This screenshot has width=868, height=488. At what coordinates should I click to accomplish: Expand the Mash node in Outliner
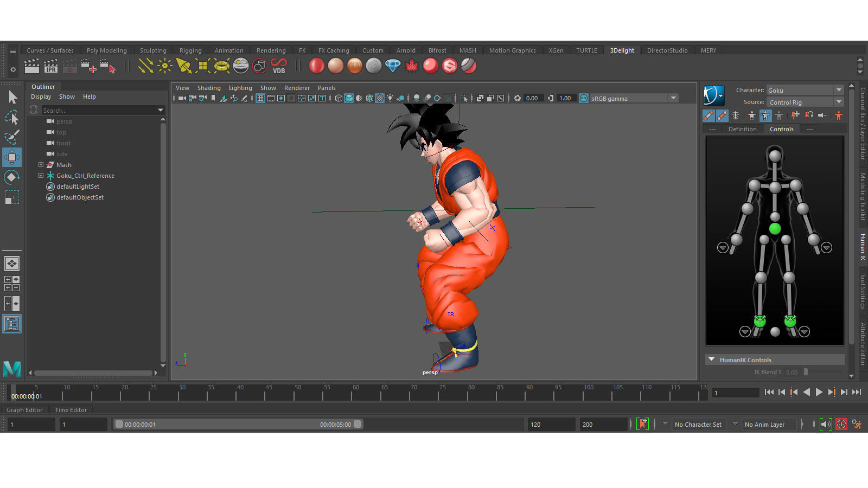coord(41,164)
